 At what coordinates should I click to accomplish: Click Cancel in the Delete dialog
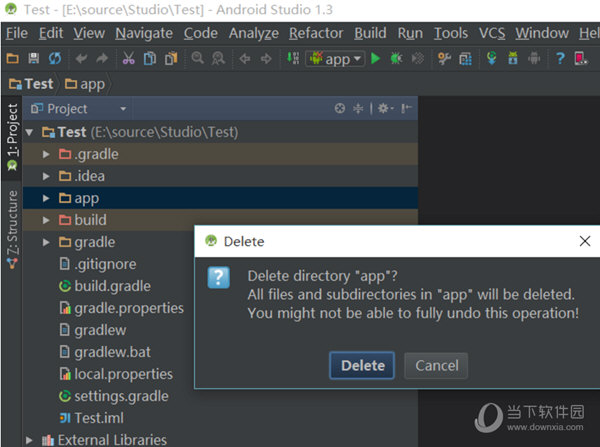[436, 366]
